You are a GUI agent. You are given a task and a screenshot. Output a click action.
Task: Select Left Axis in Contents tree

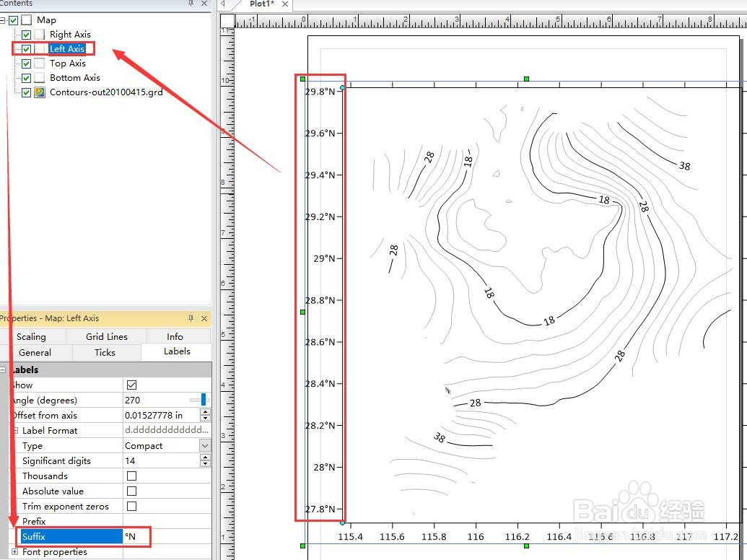[67, 48]
